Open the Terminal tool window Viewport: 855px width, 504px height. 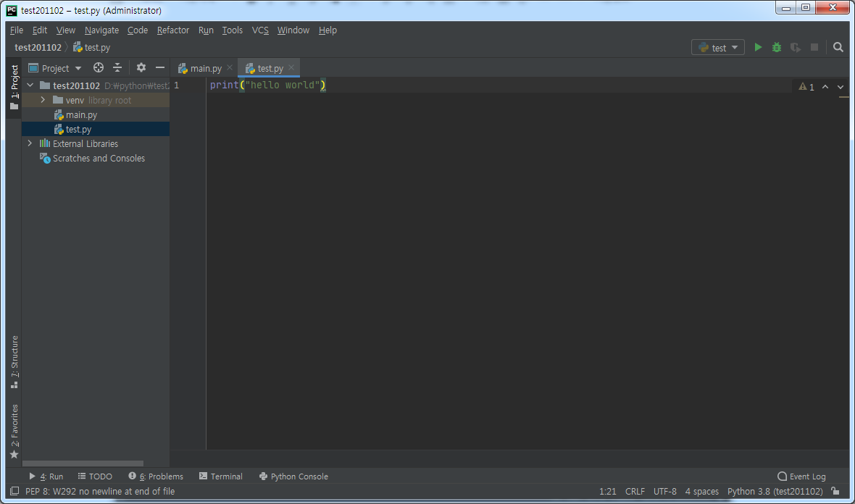(221, 476)
